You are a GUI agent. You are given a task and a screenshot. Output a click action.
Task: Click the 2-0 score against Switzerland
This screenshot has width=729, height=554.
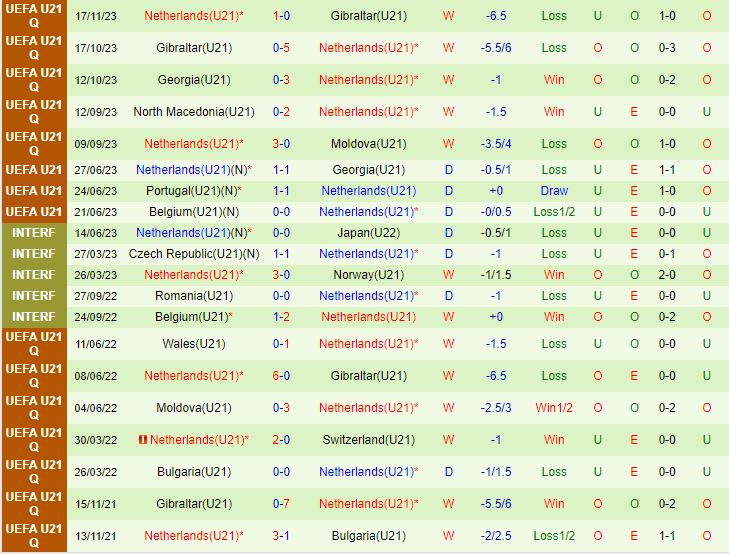[281, 440]
